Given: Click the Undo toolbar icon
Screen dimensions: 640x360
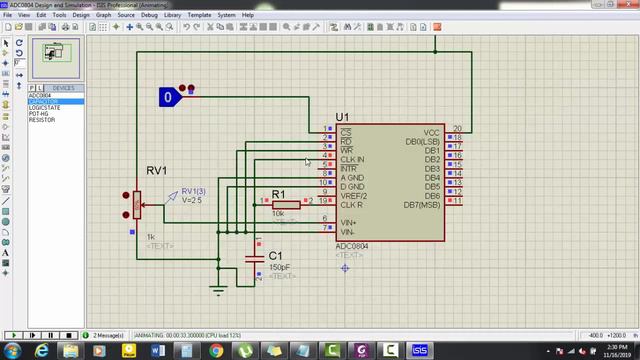Looking at the screenshot, I should 187,27.
